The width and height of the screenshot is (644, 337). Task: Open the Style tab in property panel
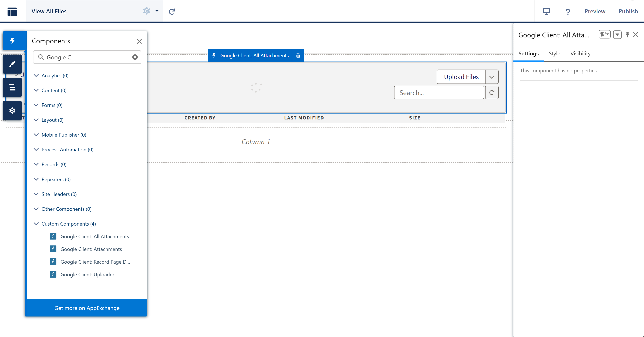(x=554, y=53)
